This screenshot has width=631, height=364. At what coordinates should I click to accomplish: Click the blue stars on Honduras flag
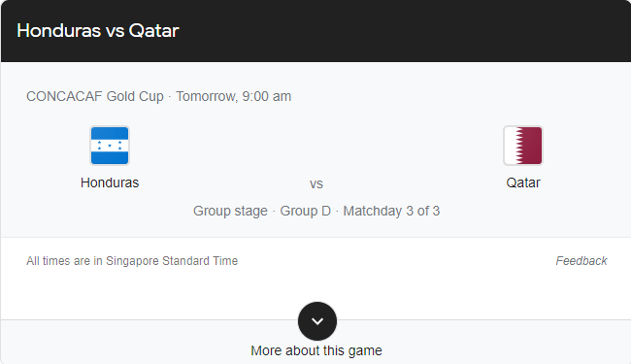[110, 146]
